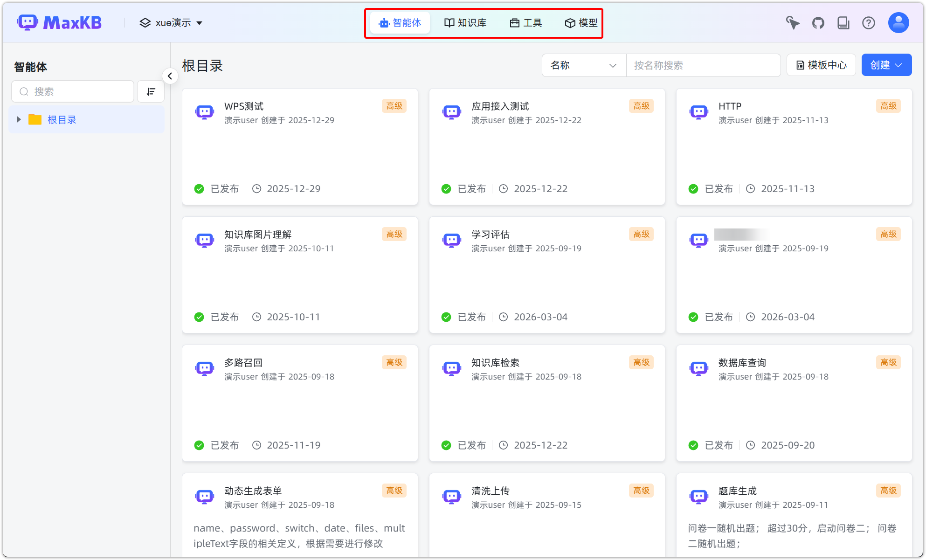Open the user avatar menu

(898, 22)
